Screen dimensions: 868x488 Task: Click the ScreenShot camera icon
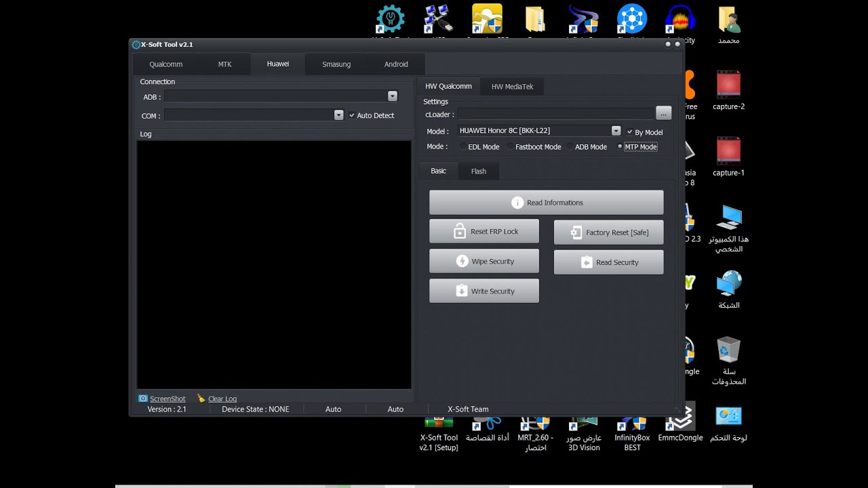click(x=143, y=399)
